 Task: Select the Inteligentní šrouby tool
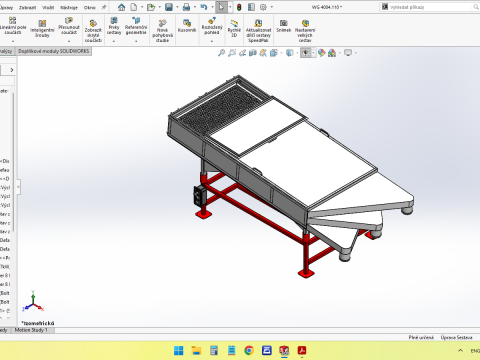click(x=42, y=28)
